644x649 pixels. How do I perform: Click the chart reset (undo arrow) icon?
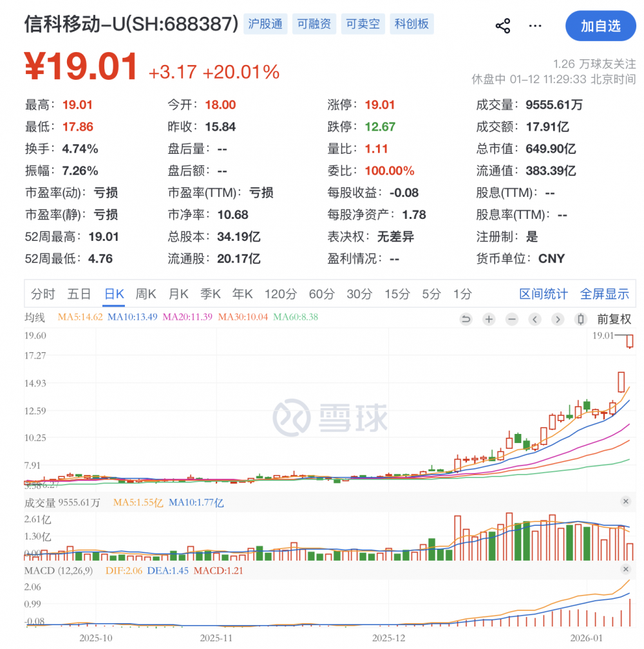(466, 319)
